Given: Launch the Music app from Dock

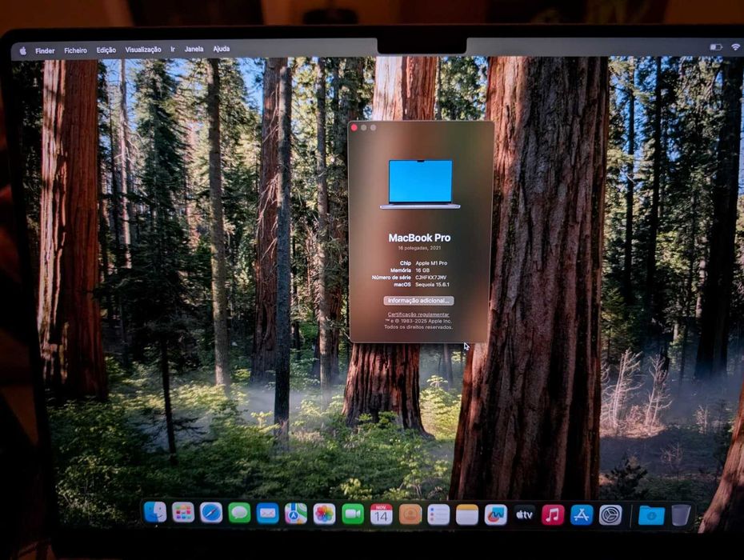Looking at the screenshot, I should tap(553, 515).
